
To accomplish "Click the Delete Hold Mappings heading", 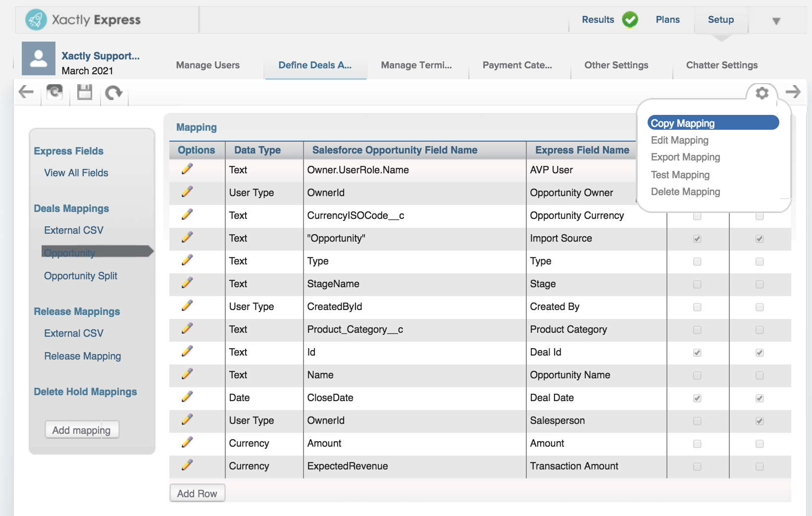I will (x=85, y=392).
